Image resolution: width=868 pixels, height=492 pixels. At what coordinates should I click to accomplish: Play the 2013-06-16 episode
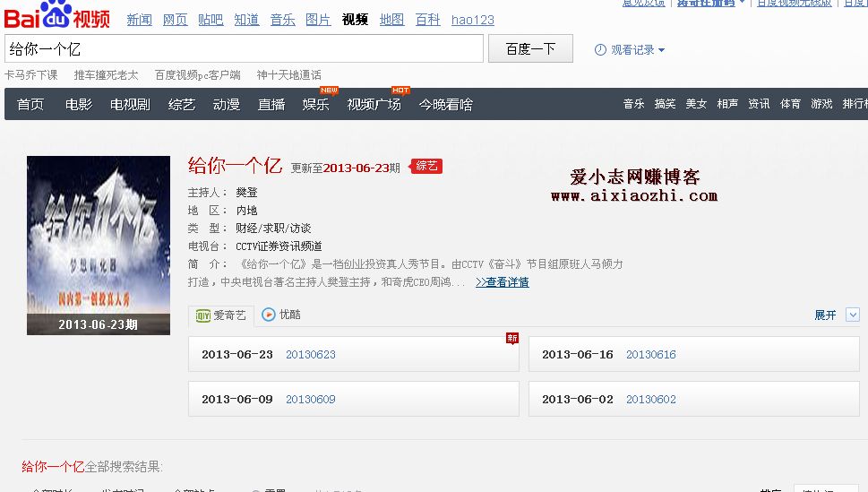pos(693,354)
